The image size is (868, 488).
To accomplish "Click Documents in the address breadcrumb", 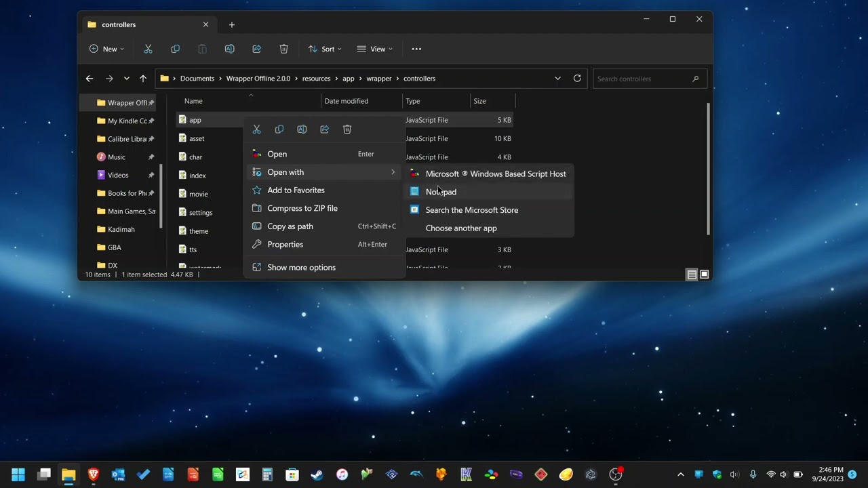I will 197,79.
